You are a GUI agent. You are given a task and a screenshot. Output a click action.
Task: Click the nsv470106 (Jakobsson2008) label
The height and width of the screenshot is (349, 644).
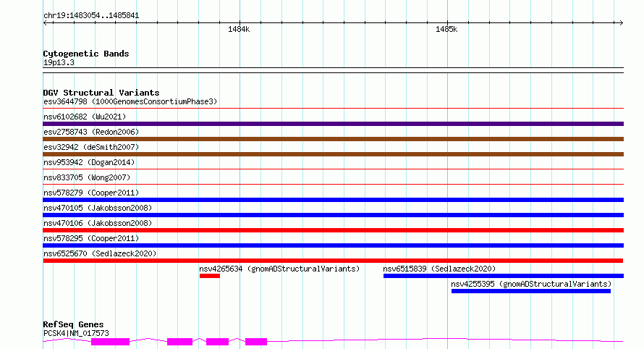[x=98, y=223]
